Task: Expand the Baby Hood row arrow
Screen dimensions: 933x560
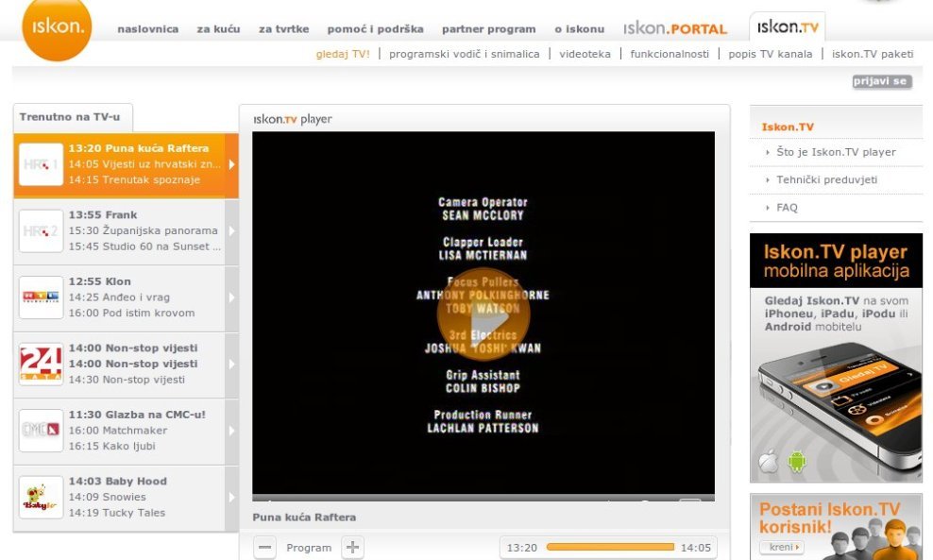Action: coord(232,498)
